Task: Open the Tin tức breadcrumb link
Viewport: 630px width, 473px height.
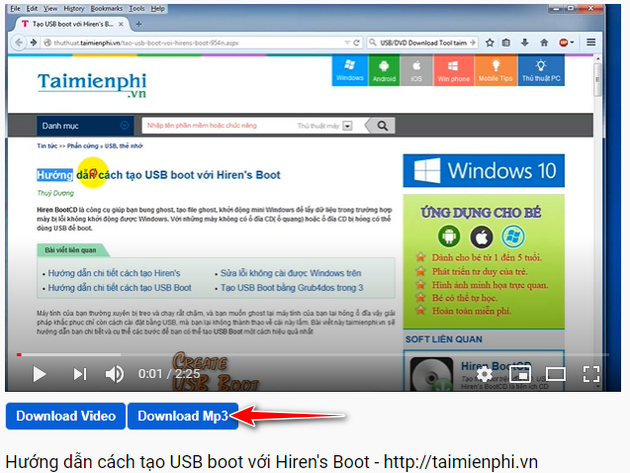Action: 47,146
